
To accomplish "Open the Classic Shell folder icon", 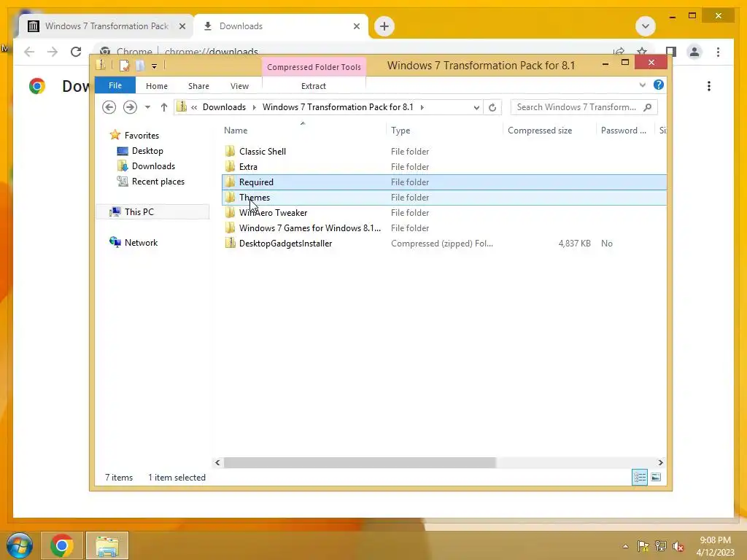I will click(230, 152).
